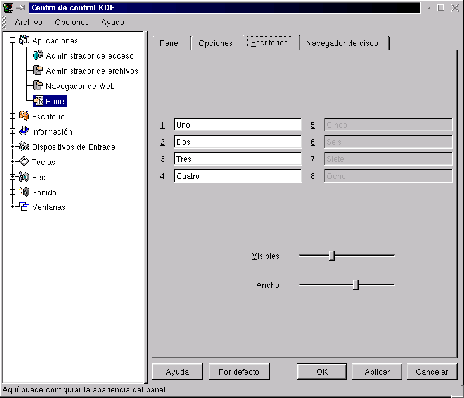This screenshot has height=398, width=464.
Task: Click the Ayuda button at bottom
Action: 177,372
